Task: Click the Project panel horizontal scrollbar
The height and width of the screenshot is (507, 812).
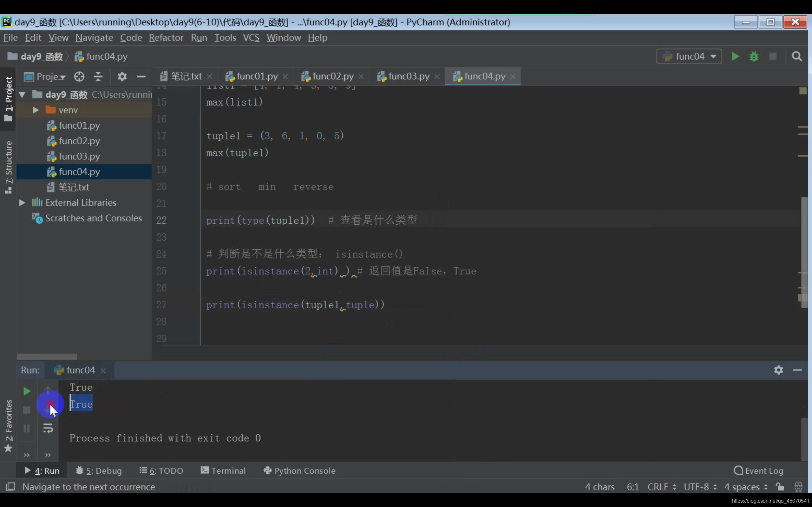Action: 47,356
